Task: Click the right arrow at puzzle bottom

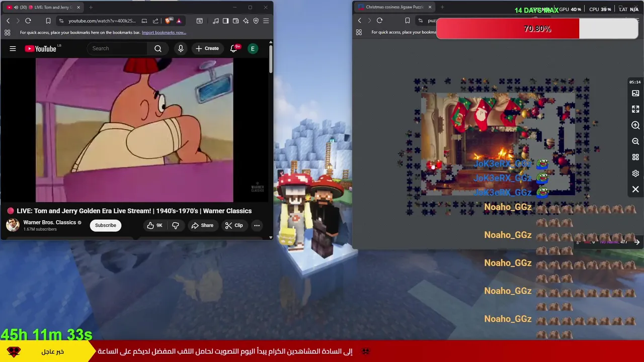Action: pos(637,242)
